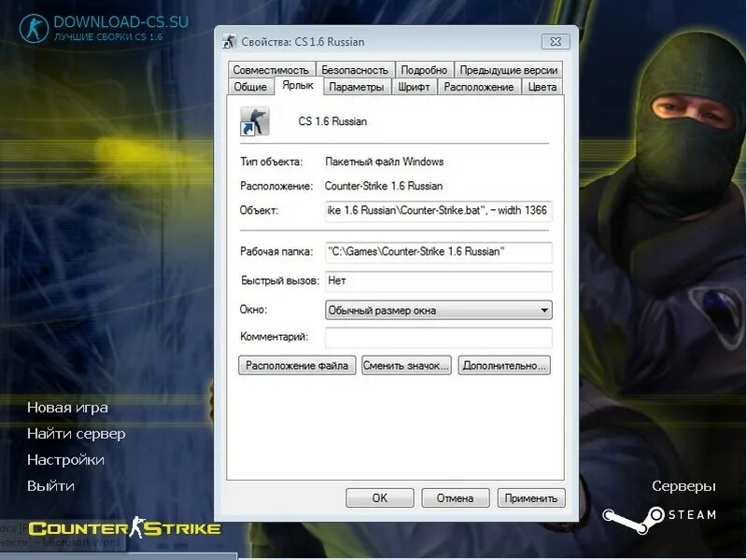Open the Подробно tab

point(424,69)
